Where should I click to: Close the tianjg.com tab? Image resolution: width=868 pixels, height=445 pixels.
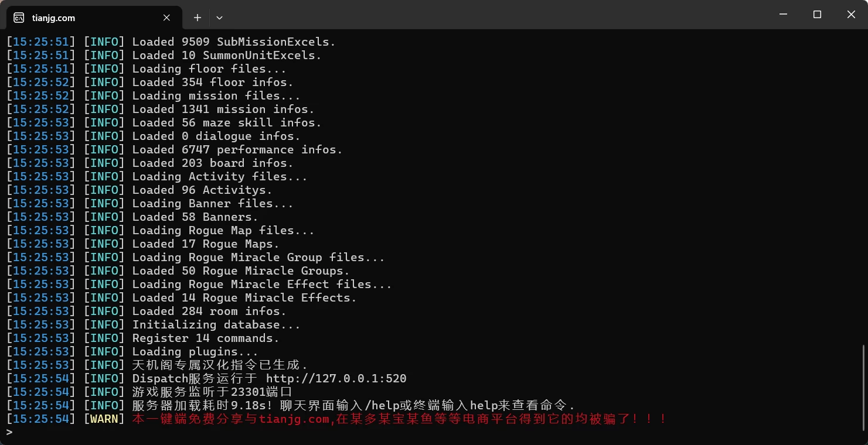point(166,18)
